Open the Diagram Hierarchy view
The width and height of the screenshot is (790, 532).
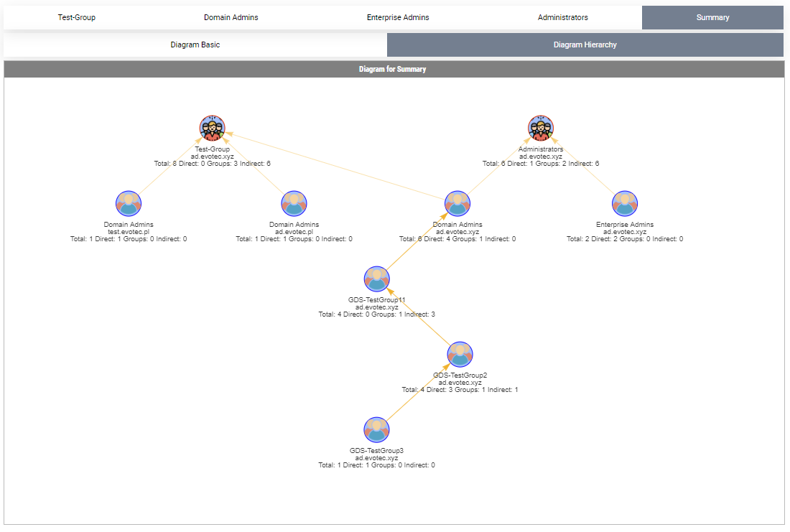(x=585, y=45)
